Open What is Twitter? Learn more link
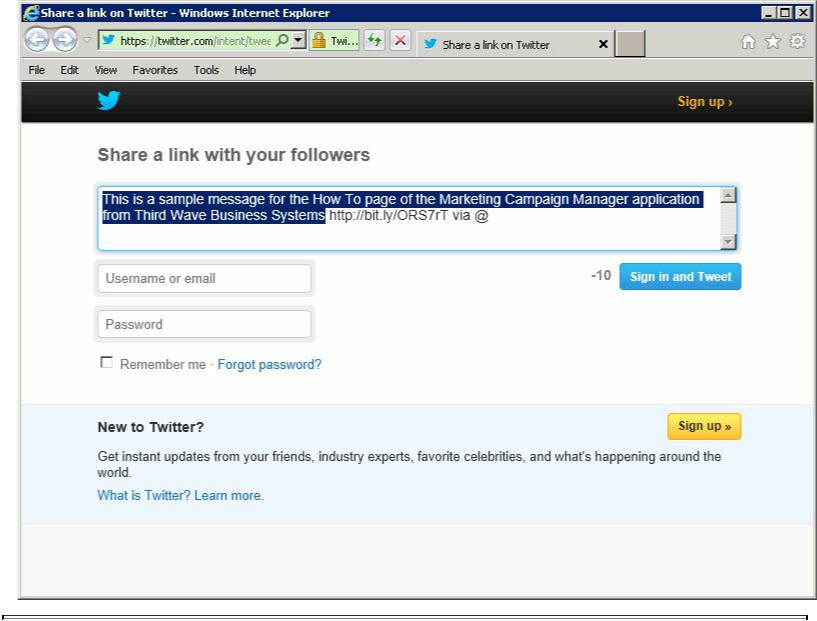 (180, 495)
